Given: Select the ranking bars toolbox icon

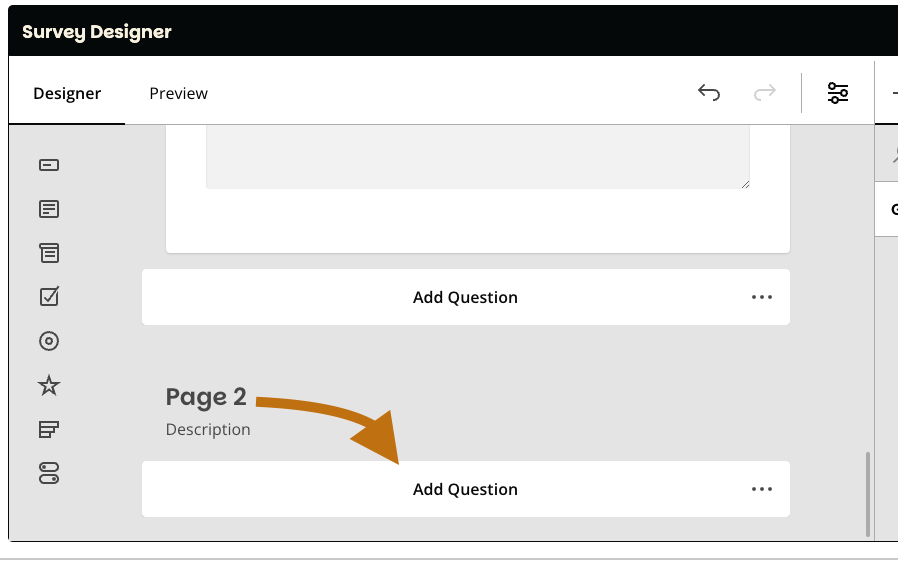Looking at the screenshot, I should click(49, 430).
